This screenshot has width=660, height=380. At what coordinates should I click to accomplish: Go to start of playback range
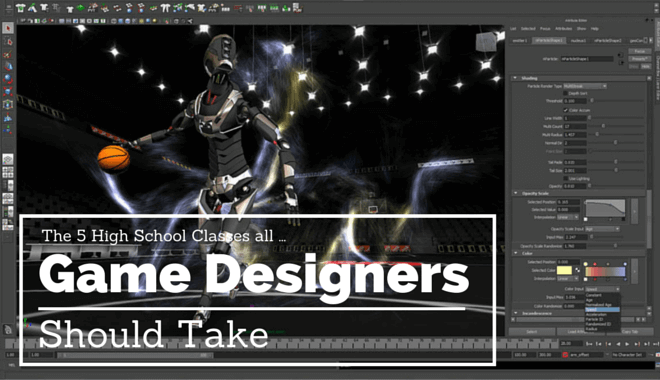(589, 344)
